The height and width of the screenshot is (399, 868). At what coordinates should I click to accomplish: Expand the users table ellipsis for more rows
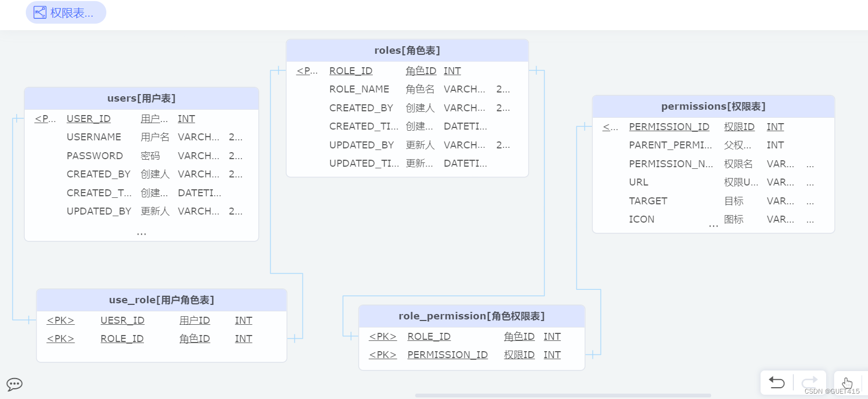click(x=141, y=233)
